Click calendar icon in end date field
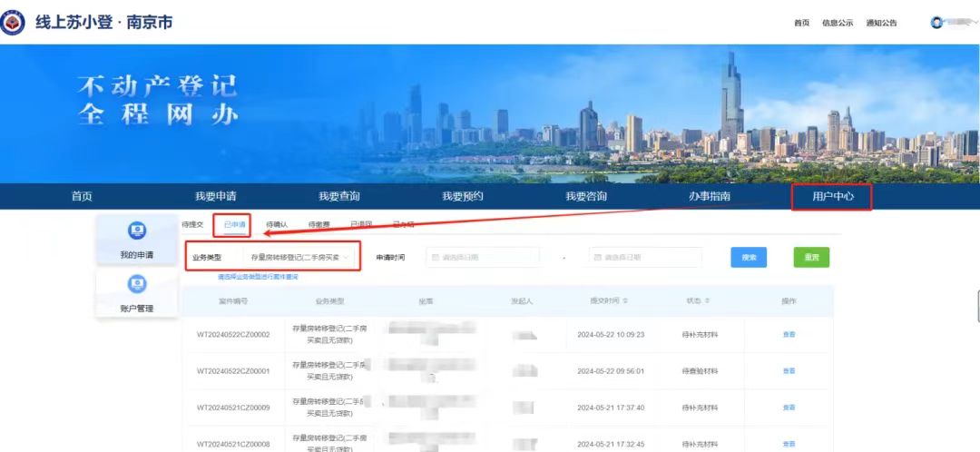Screen dimensions: 980x452 pyautogui.click(x=598, y=258)
